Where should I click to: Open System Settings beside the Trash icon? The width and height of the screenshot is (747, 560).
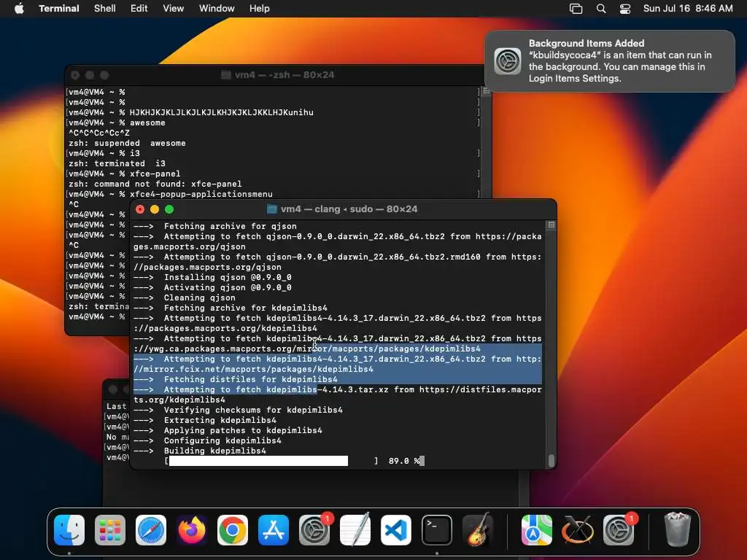(x=619, y=530)
